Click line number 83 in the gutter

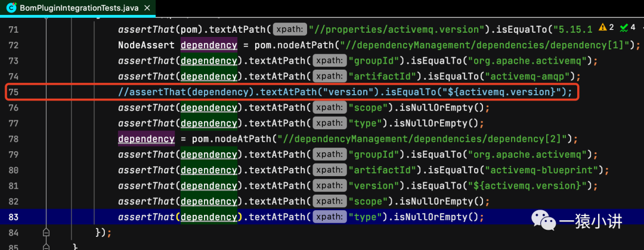point(13,217)
